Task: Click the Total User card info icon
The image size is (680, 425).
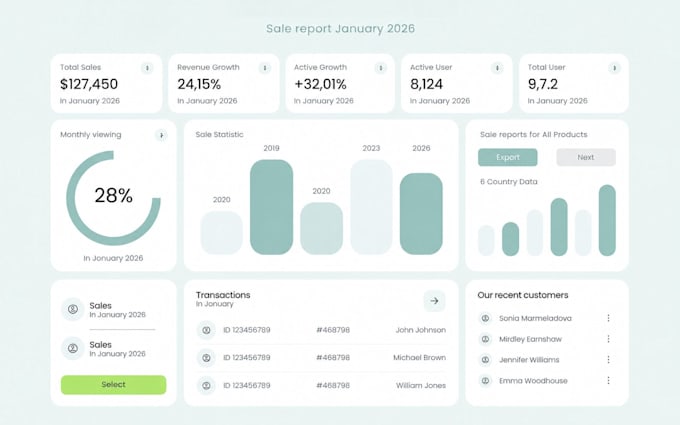Action: 614,68
